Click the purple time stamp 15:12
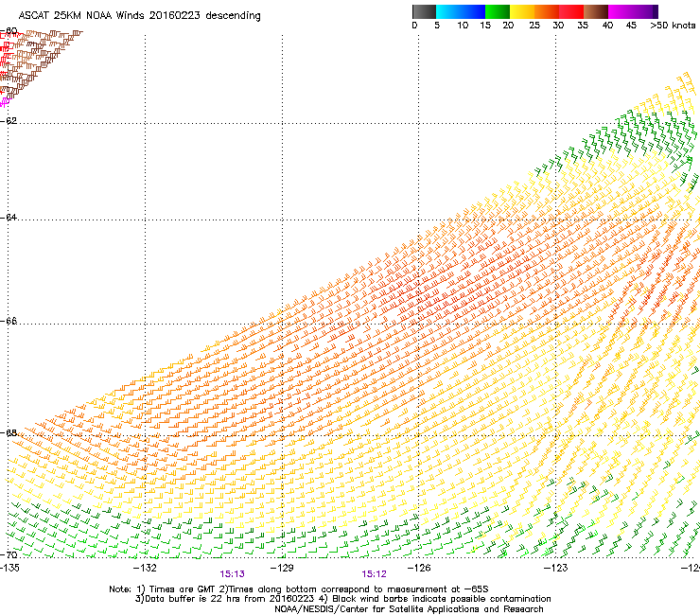The width and height of the screenshot is (700, 615). [x=374, y=574]
